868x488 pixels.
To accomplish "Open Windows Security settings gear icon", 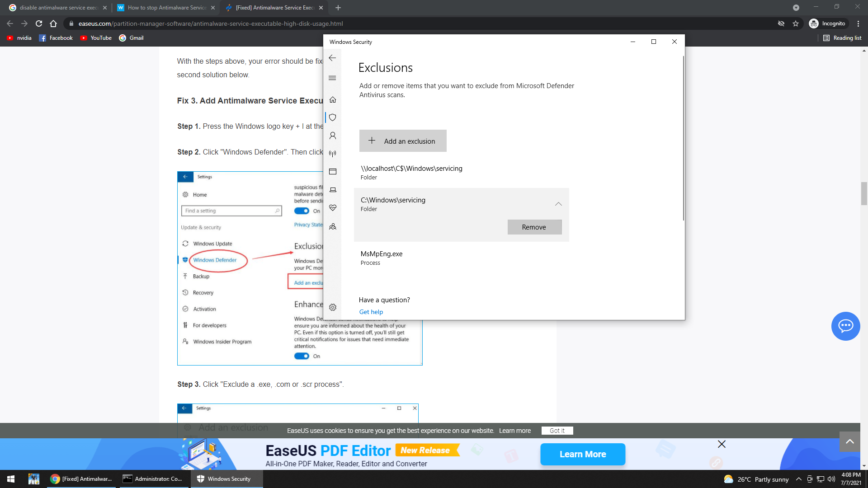I will [x=333, y=307].
